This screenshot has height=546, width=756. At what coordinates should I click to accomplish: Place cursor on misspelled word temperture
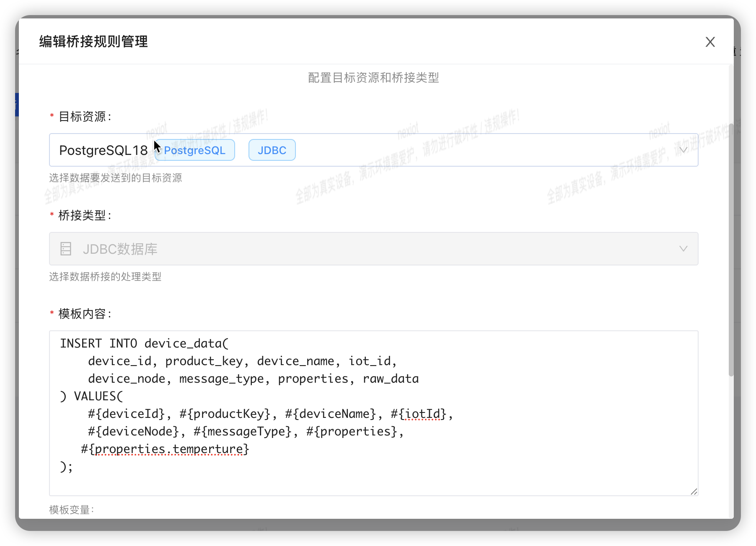207,449
